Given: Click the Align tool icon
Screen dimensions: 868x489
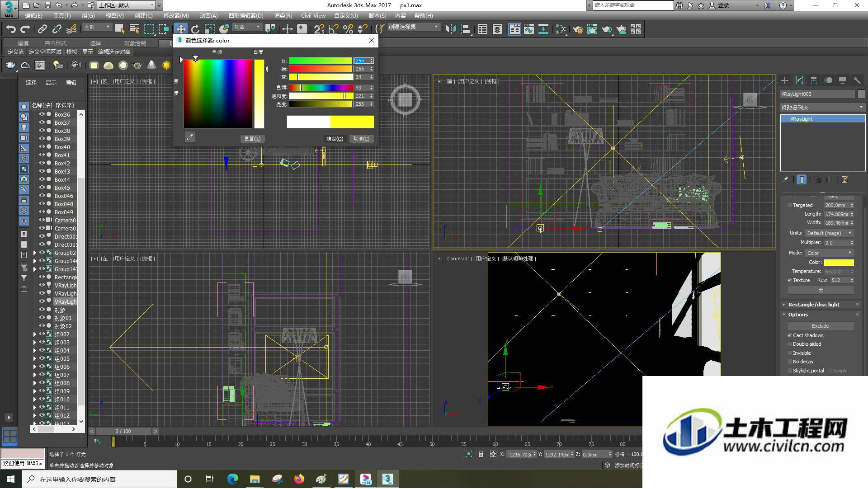Looking at the screenshot, I should [x=466, y=29].
